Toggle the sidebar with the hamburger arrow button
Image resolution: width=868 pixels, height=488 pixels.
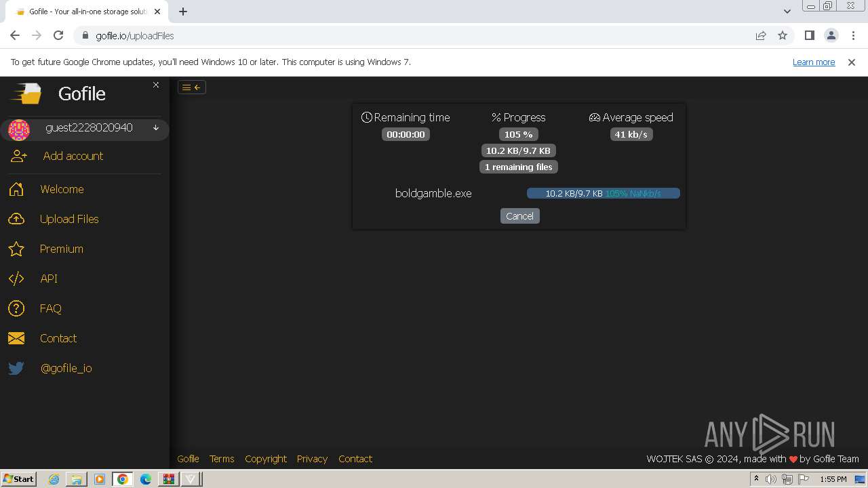pos(192,87)
